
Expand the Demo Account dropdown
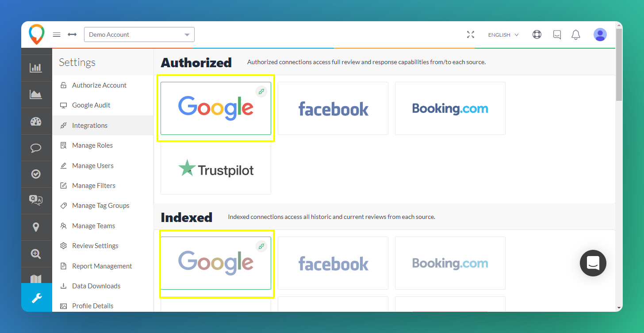tap(139, 34)
